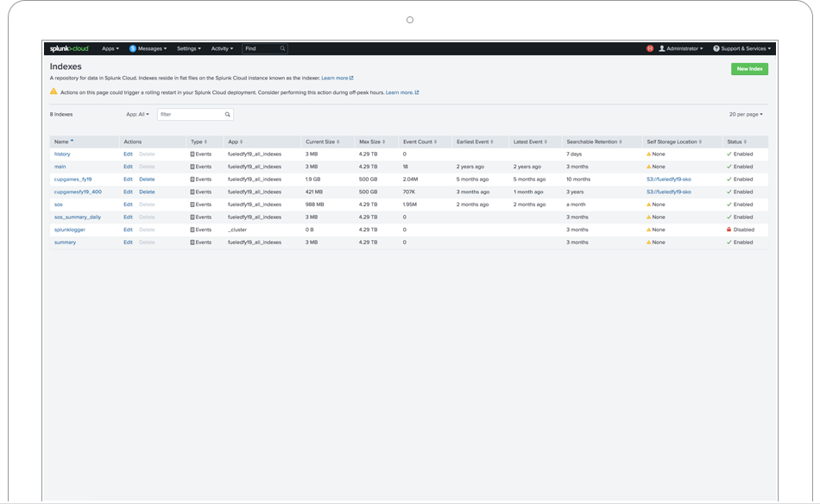Click Support & Services help icon

coord(716,48)
